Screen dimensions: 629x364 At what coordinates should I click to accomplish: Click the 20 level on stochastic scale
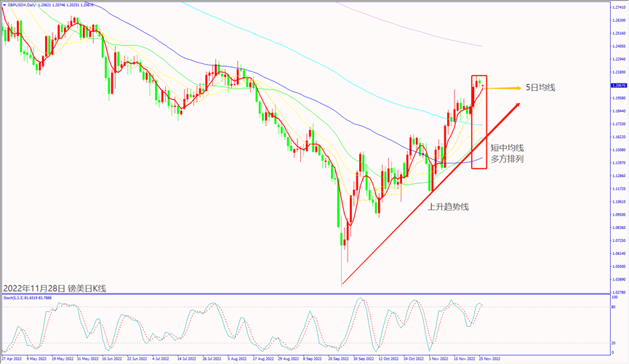pyautogui.click(x=614, y=343)
